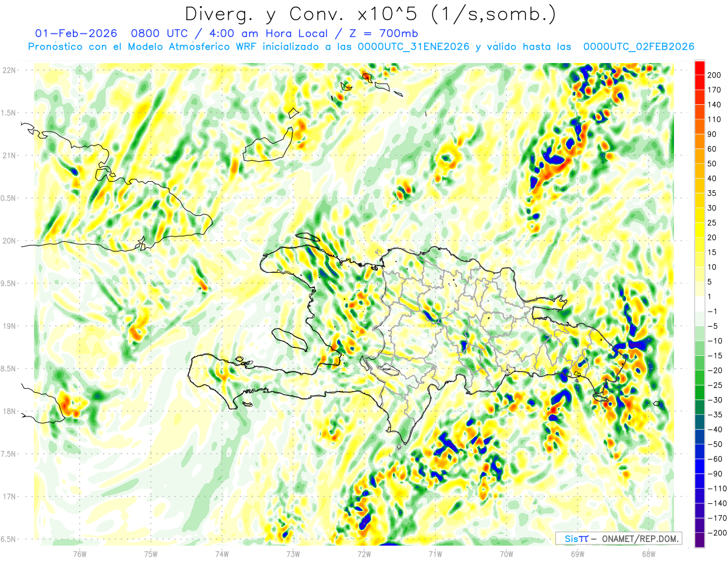Click the '68W' longitude label
This screenshot has width=728, height=562.
pyautogui.click(x=649, y=554)
